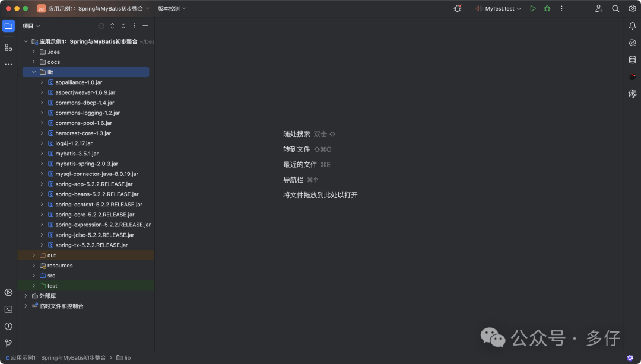
Task: Select the test folder
Action: click(52, 286)
